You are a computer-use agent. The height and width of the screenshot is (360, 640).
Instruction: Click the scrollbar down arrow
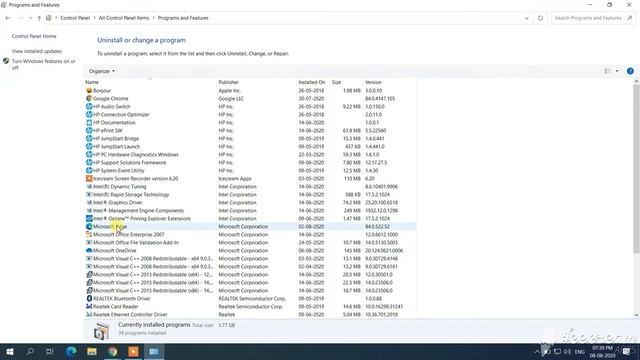(636, 315)
